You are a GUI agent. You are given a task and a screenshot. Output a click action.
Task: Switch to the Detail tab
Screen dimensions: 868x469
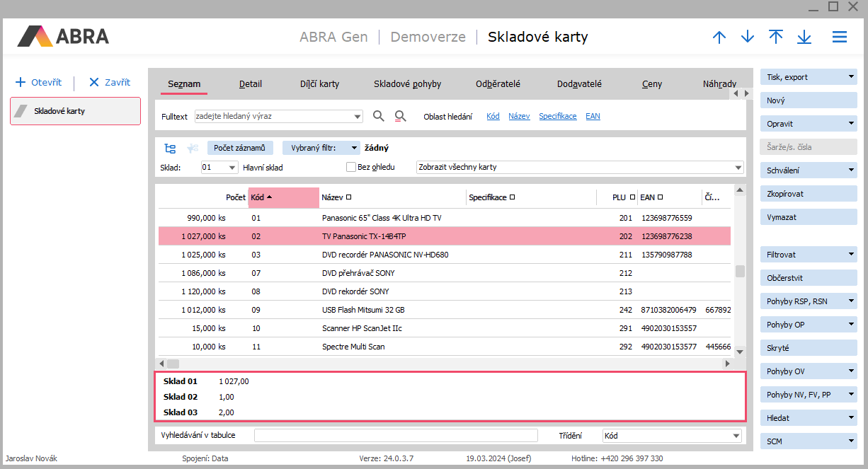point(251,84)
